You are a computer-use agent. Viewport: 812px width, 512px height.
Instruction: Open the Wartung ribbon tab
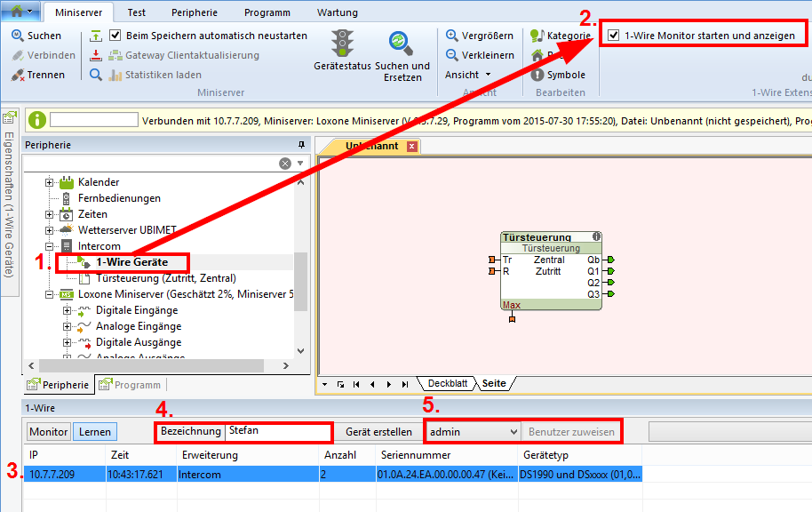(337, 12)
